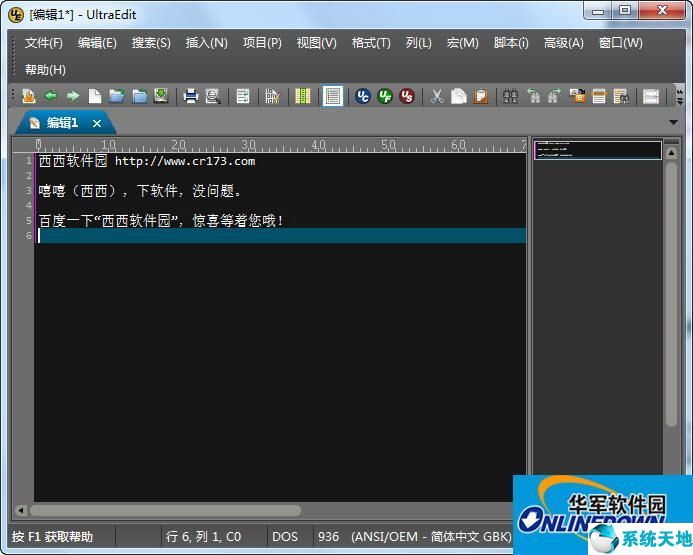Open the file tab list dropdown arrow
693x555 pixels.
[x=673, y=122]
